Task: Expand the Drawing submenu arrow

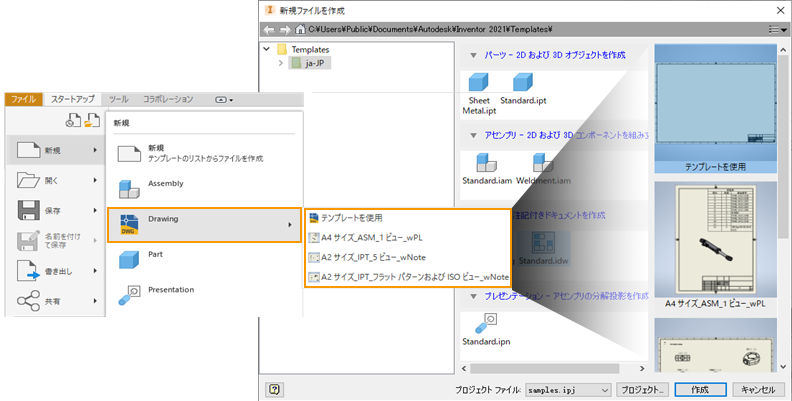Action: click(x=290, y=225)
